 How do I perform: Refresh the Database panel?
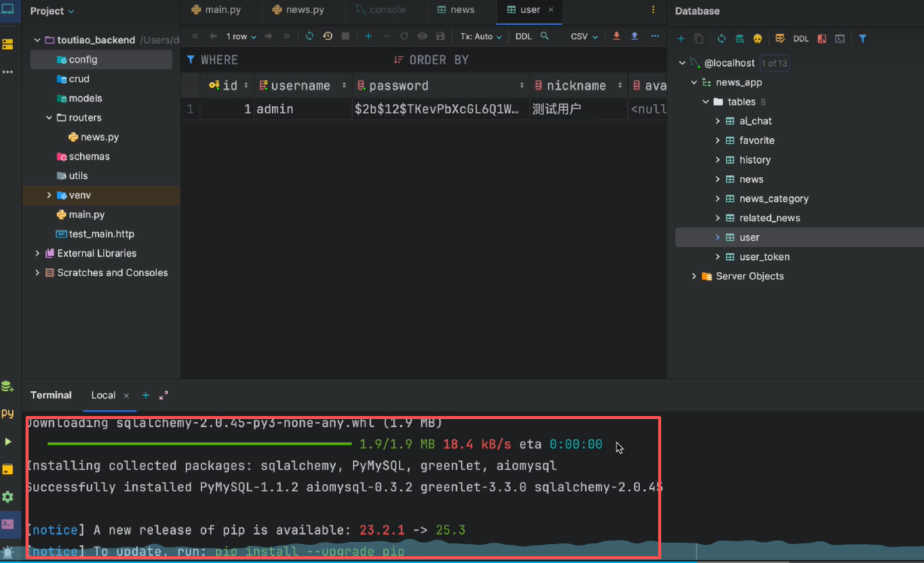pyautogui.click(x=721, y=38)
